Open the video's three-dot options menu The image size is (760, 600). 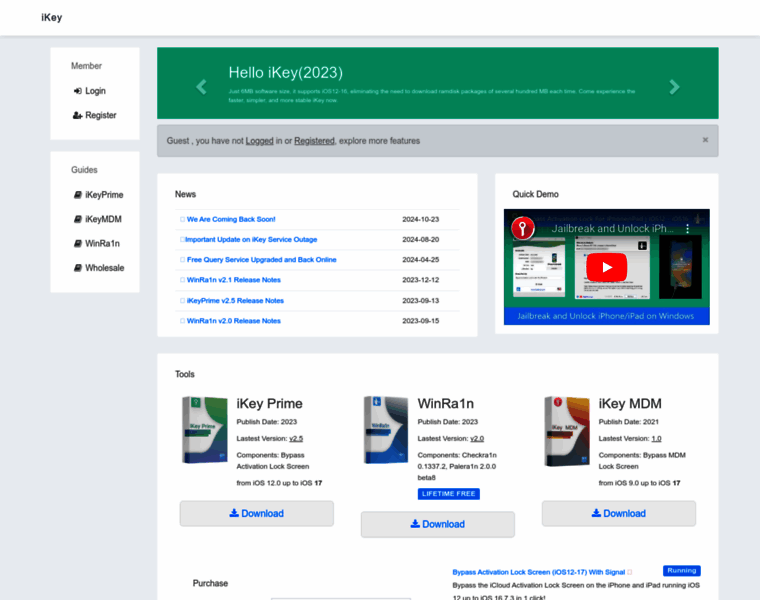(x=687, y=229)
